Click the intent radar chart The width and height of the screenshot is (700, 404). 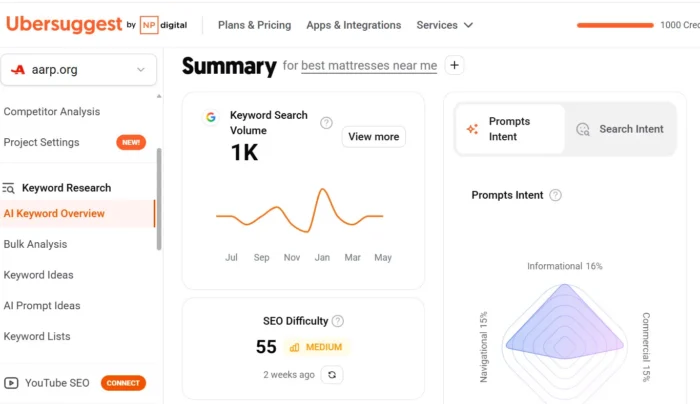pyautogui.click(x=565, y=342)
